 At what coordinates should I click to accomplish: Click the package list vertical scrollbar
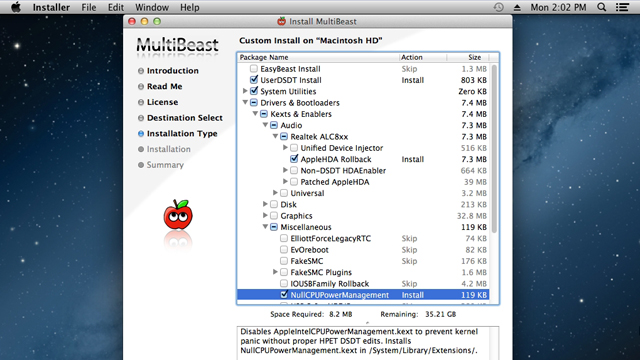494,183
